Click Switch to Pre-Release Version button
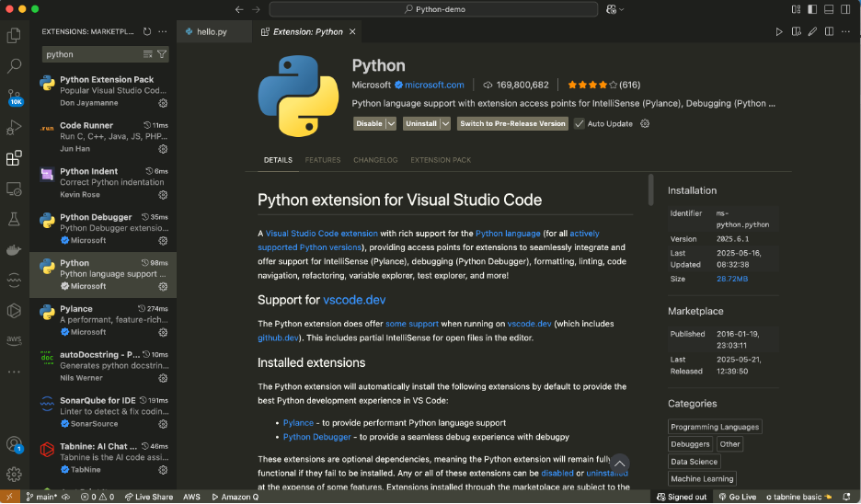861x504 pixels. (x=512, y=123)
